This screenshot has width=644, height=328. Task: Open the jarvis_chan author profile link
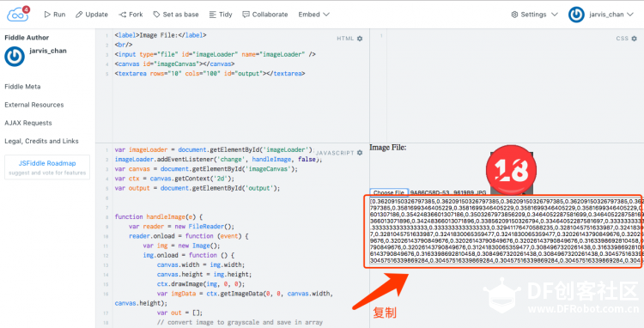pos(48,51)
